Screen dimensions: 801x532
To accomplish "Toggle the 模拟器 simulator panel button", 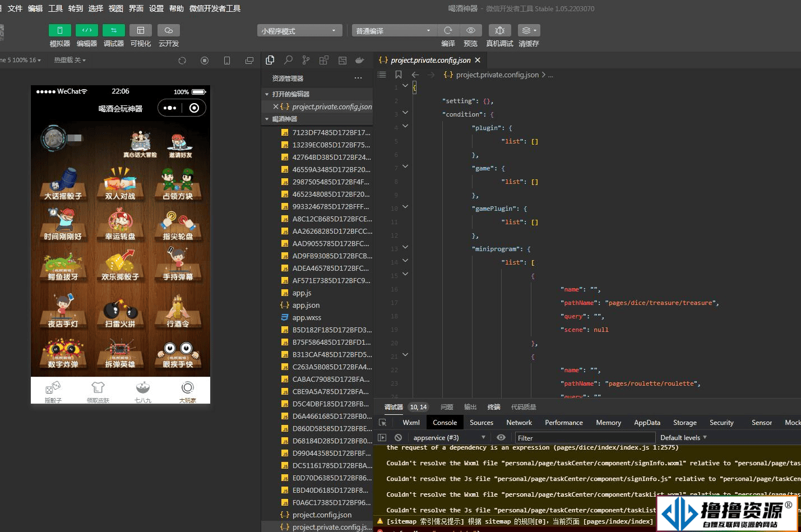I will [x=60, y=30].
